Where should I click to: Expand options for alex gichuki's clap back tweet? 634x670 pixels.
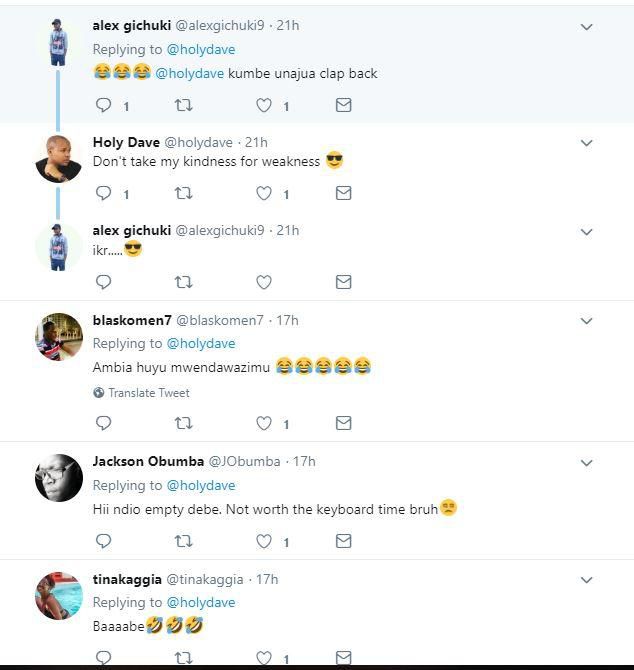tap(587, 27)
